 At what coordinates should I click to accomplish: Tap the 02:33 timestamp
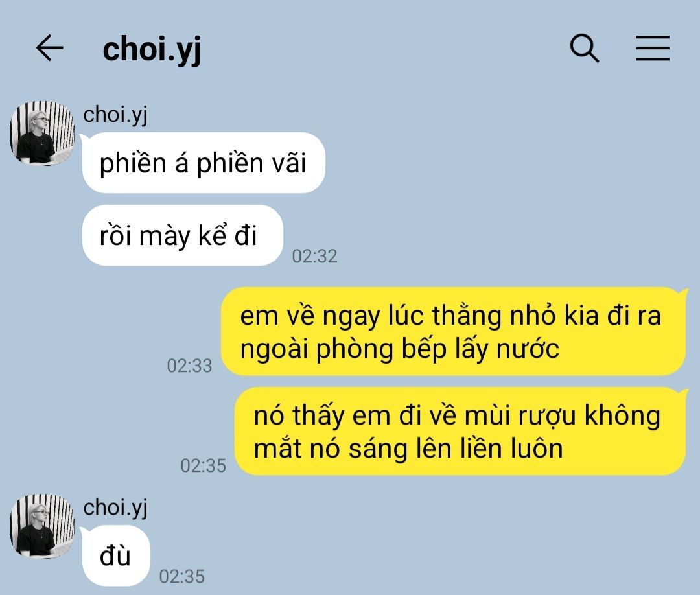[x=190, y=366]
